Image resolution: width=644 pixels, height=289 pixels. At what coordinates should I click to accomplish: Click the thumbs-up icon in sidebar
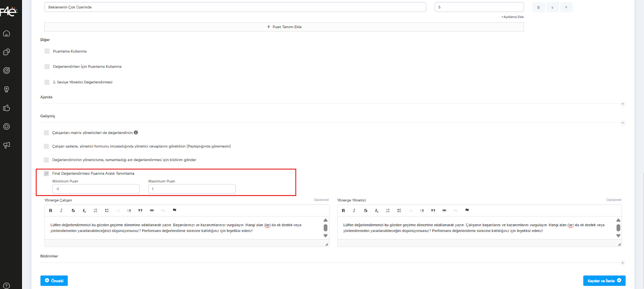6,108
